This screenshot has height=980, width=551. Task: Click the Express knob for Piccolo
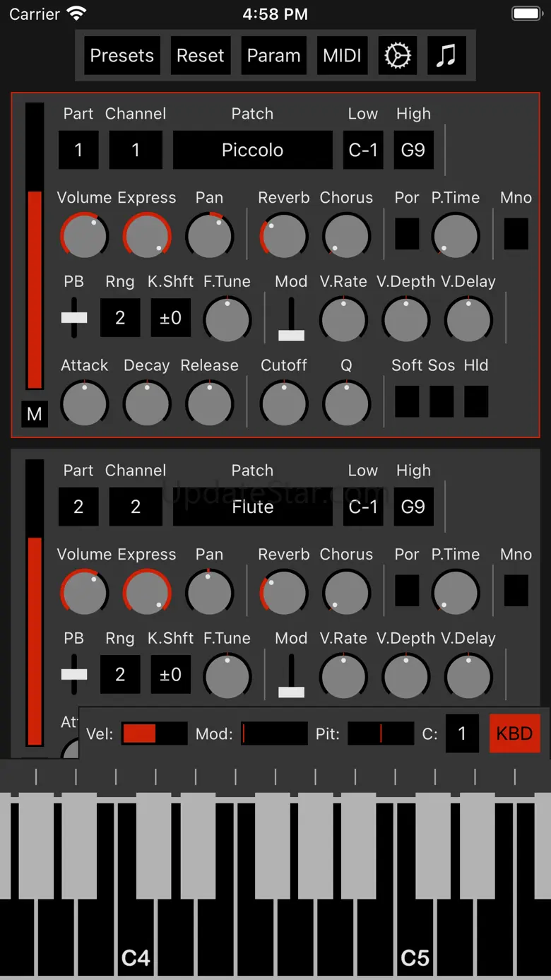(x=147, y=235)
